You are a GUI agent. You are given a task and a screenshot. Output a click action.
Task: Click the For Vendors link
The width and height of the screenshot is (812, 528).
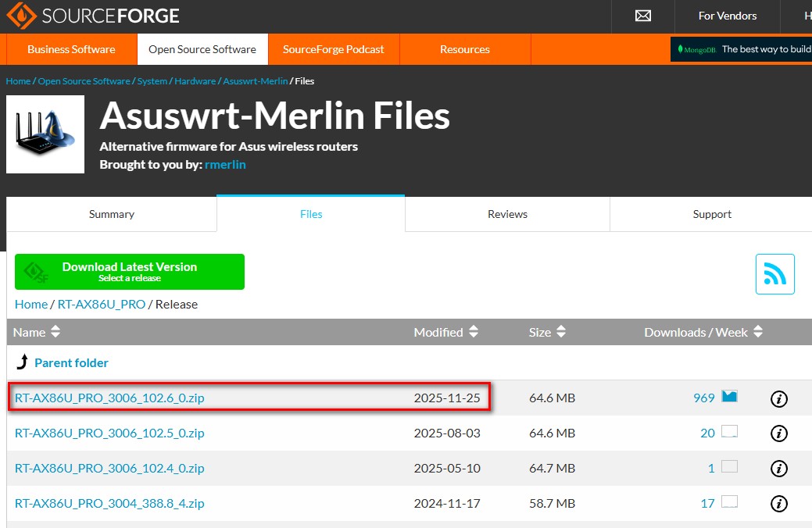pyautogui.click(x=727, y=16)
